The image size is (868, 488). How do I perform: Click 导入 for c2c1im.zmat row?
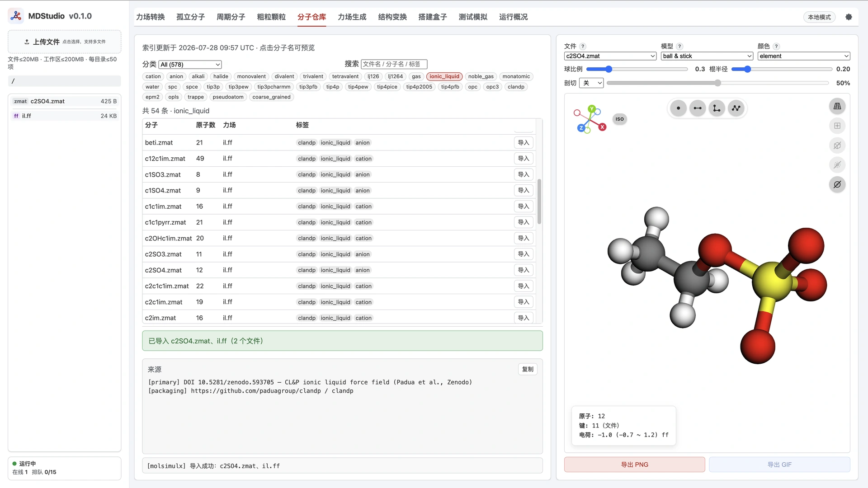pyautogui.click(x=524, y=302)
